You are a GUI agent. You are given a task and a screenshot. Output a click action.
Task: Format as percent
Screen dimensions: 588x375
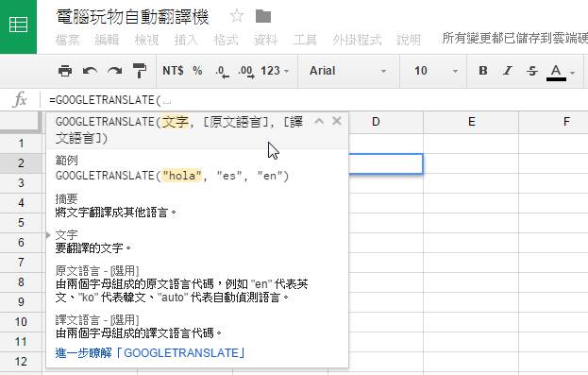[197, 71]
